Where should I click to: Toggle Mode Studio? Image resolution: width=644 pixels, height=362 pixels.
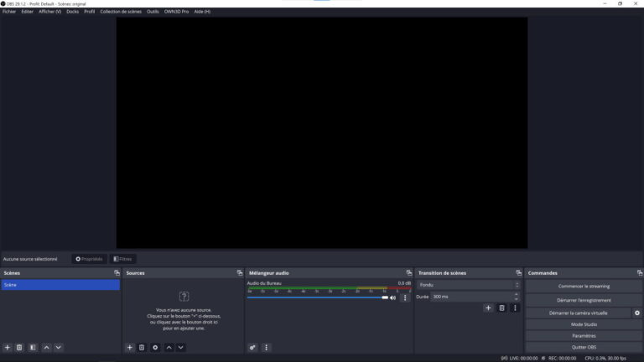tap(584, 324)
